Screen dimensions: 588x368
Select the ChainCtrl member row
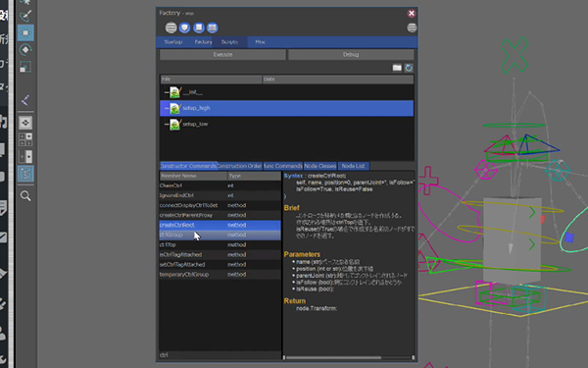(220, 185)
